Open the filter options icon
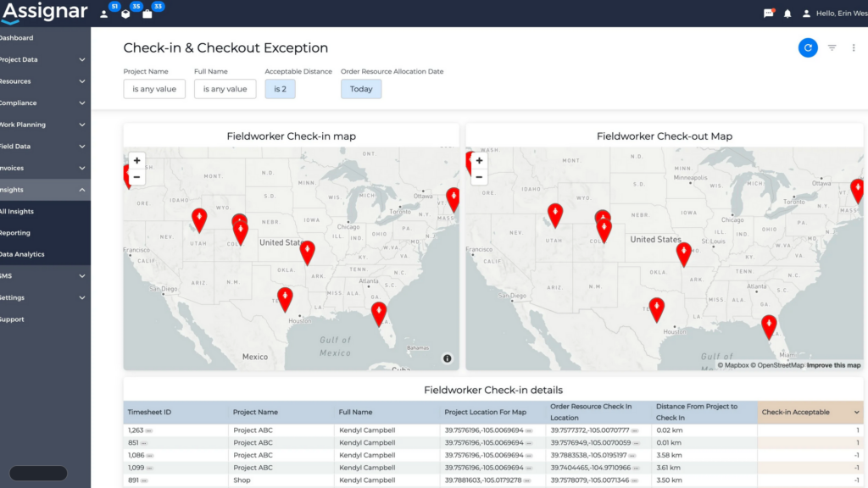Viewport: 868px width, 488px height. point(832,48)
